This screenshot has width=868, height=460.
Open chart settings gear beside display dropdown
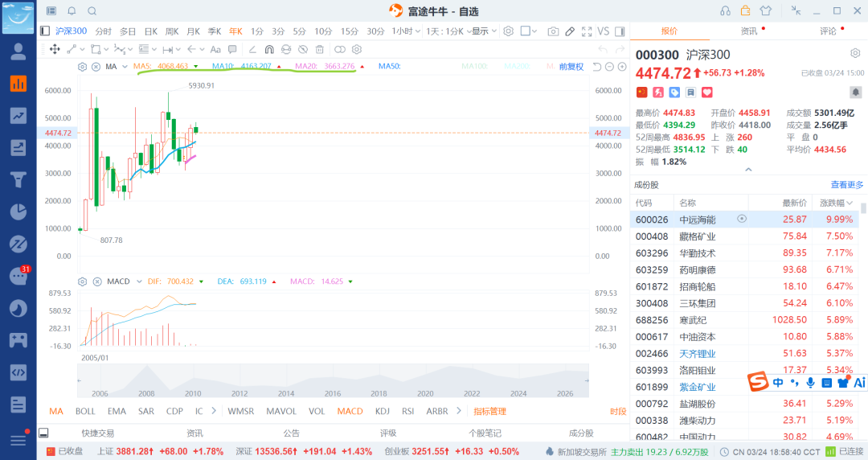click(x=508, y=31)
